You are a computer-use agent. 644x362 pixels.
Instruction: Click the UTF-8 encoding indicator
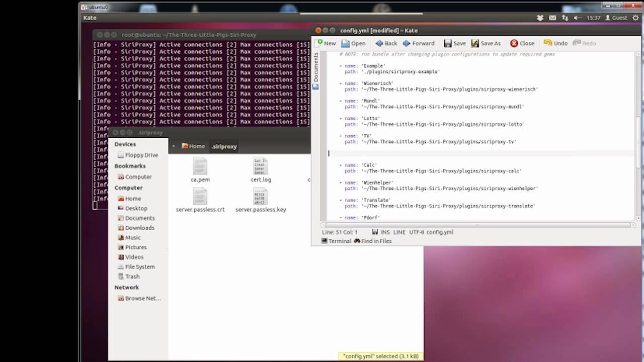pyautogui.click(x=417, y=232)
